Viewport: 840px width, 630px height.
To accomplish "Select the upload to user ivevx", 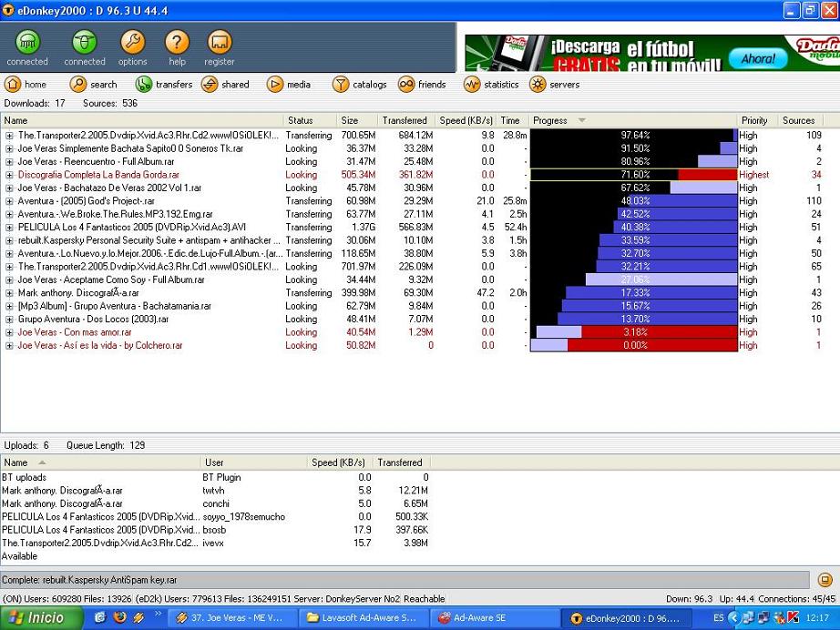I will pos(215,543).
